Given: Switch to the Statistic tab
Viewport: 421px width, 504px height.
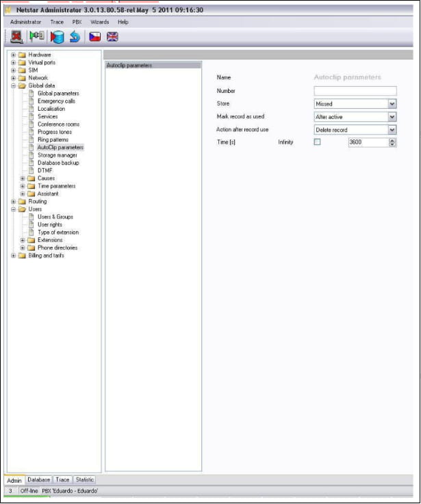Looking at the screenshot, I should tap(85, 479).
